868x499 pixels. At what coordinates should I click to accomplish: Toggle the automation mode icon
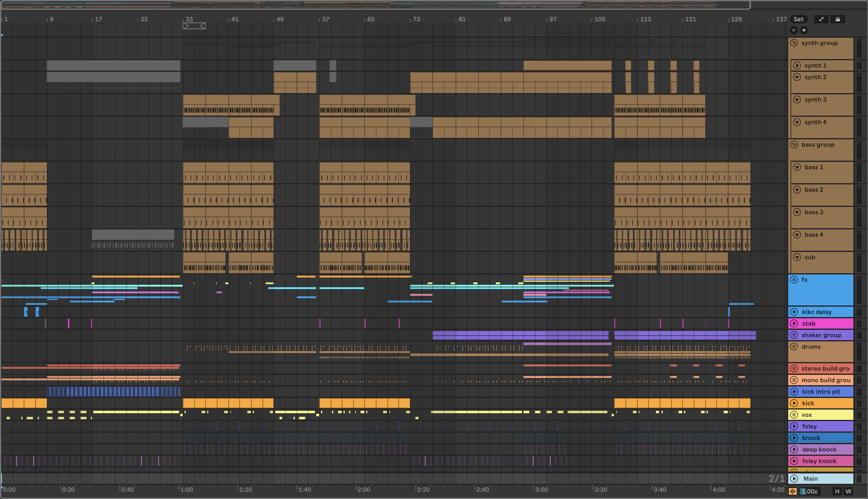coord(821,19)
